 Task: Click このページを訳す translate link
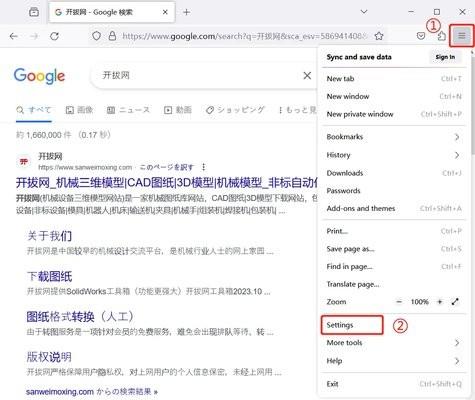pos(166,167)
